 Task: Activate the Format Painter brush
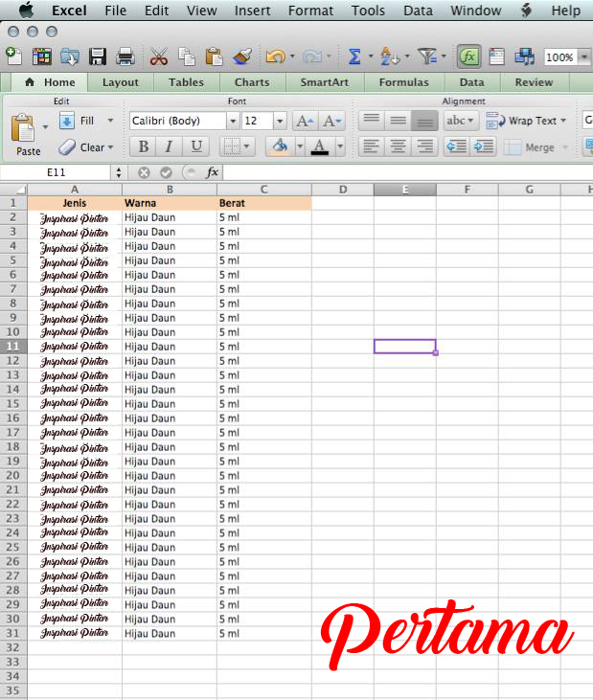pos(242,56)
